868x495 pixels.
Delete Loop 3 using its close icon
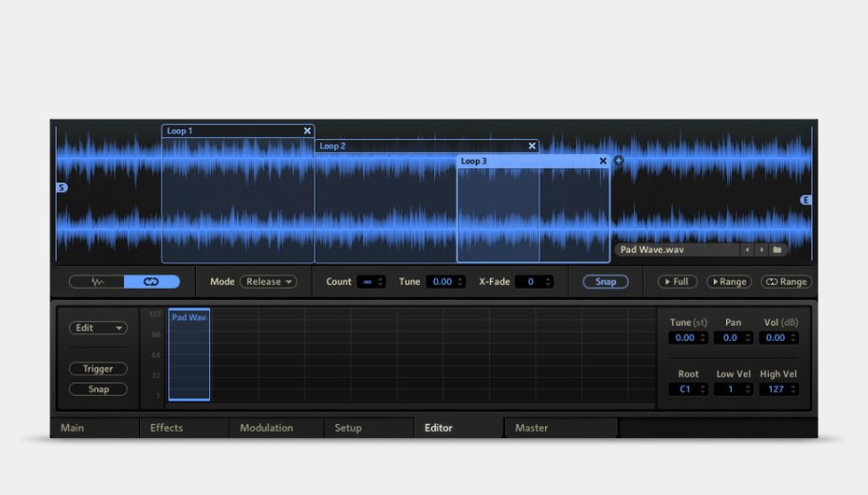click(603, 162)
